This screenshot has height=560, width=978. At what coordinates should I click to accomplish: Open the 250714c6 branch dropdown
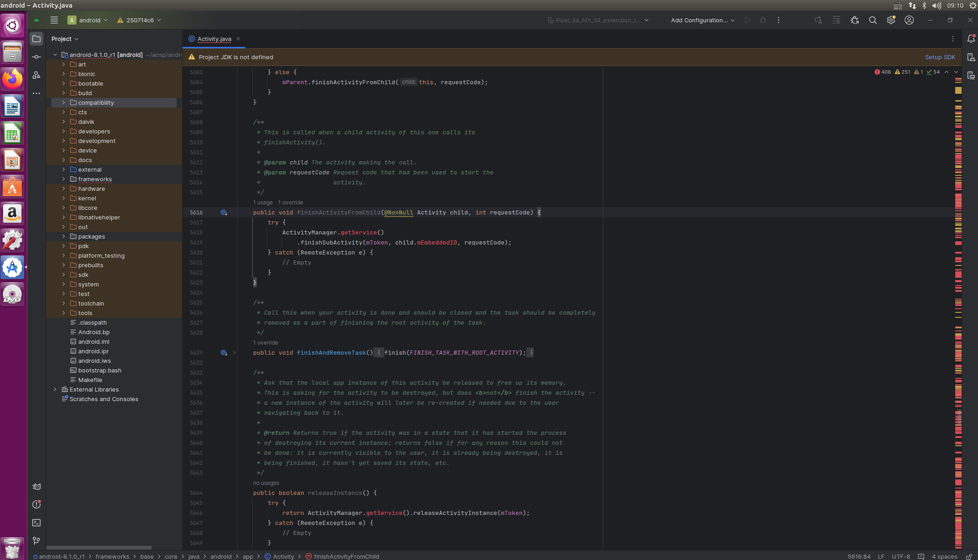pyautogui.click(x=139, y=20)
